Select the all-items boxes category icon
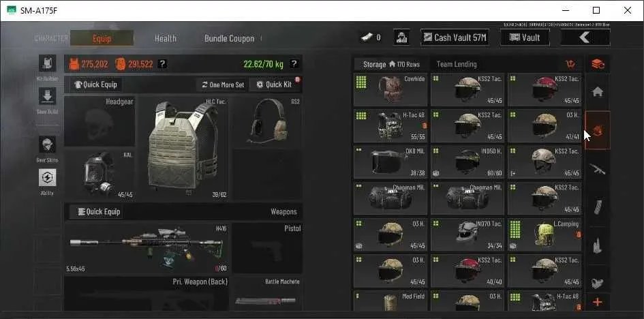This screenshot has width=644, height=319. [x=598, y=64]
